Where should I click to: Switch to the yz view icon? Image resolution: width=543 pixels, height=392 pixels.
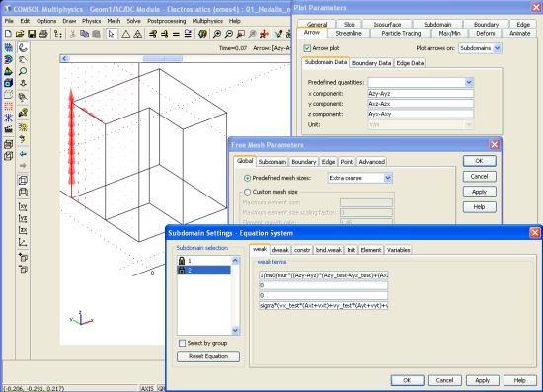click(x=23, y=218)
